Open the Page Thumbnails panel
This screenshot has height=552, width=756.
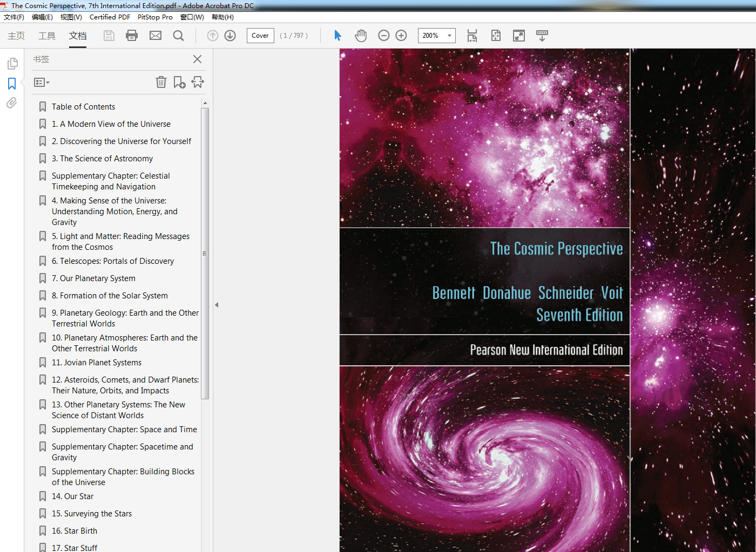click(x=11, y=63)
